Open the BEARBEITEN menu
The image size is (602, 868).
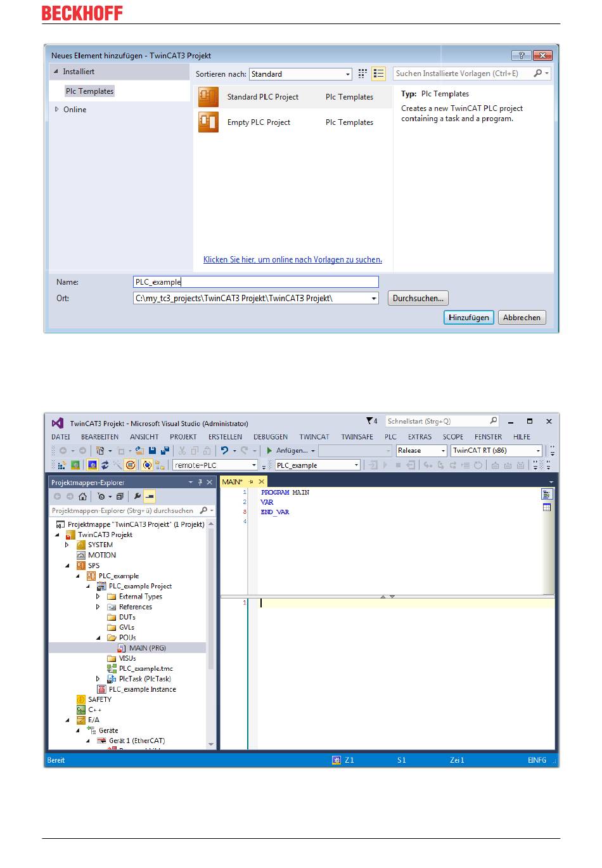99,437
